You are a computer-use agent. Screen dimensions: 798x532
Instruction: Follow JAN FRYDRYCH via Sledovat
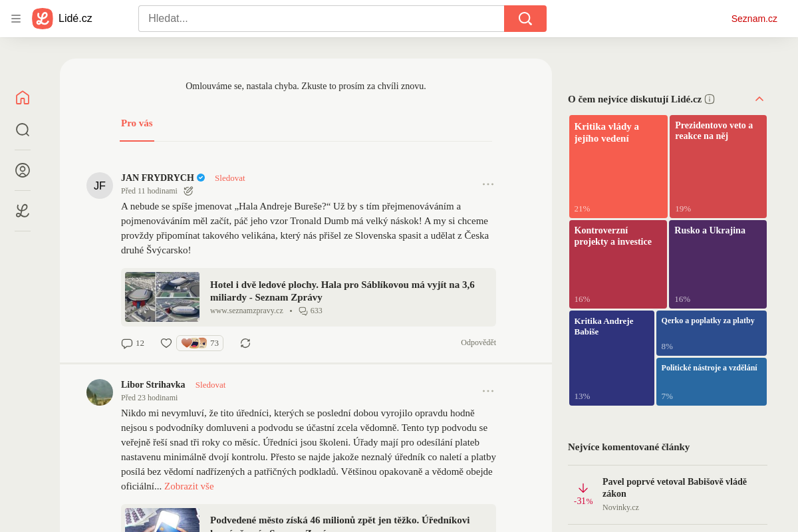pyautogui.click(x=230, y=178)
